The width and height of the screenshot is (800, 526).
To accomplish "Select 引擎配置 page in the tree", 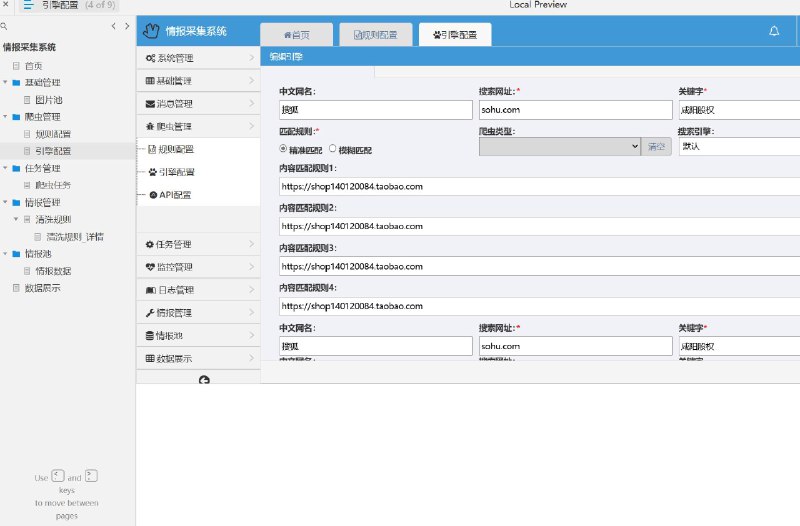I will 53,151.
